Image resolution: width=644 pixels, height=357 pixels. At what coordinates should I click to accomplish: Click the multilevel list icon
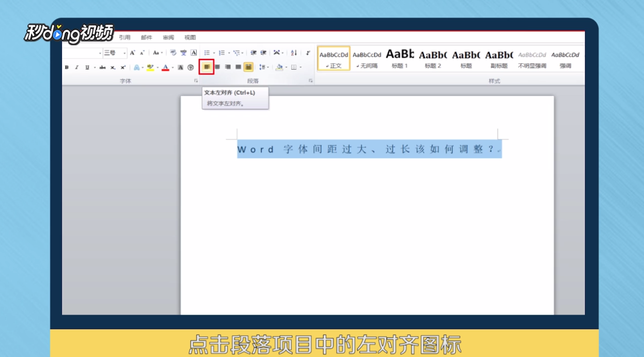tap(237, 53)
